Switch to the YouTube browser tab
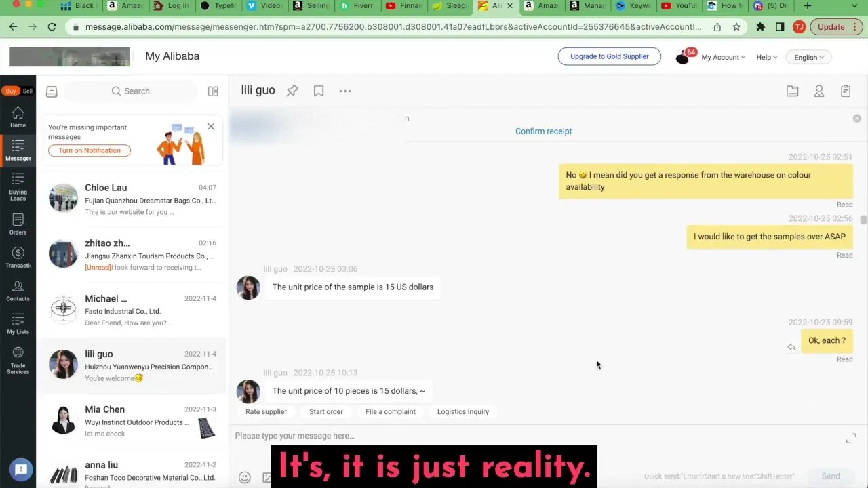This screenshot has width=868, height=488. 679,6
